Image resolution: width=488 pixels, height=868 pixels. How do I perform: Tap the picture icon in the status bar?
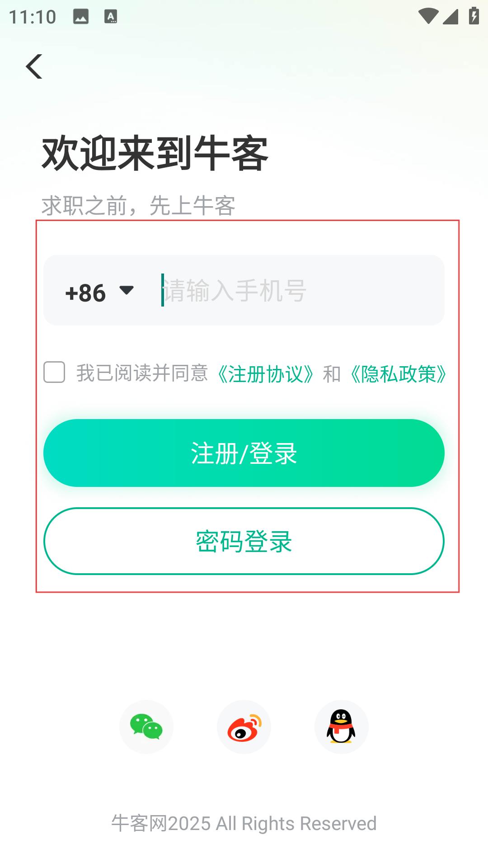81,17
